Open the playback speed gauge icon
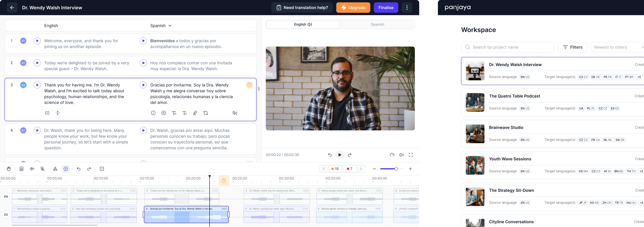This screenshot has width=644, height=227. click(392, 155)
